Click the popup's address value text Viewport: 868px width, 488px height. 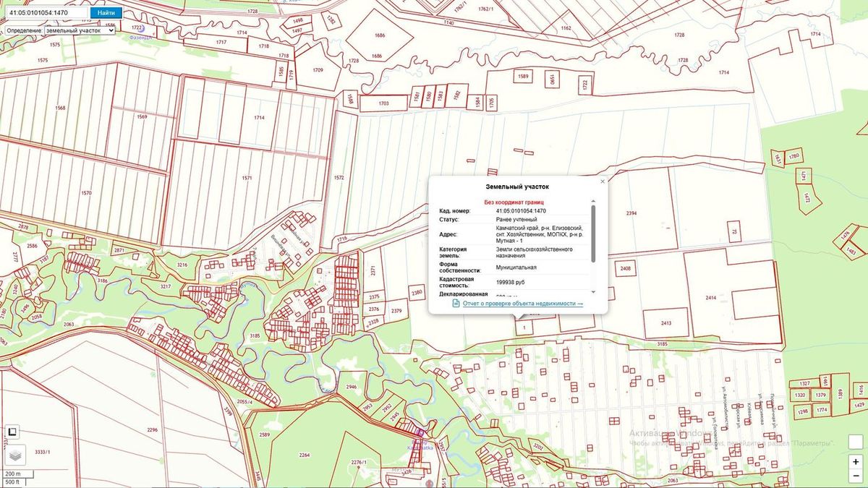click(540, 234)
